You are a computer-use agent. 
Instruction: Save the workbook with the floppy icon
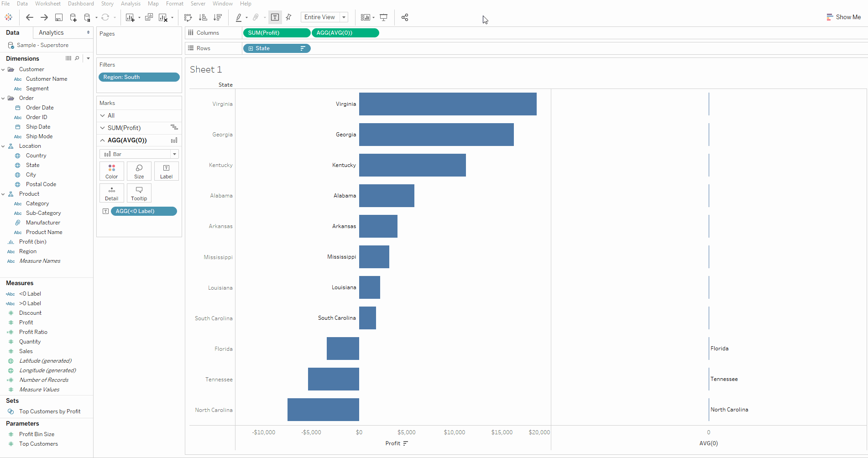click(59, 17)
